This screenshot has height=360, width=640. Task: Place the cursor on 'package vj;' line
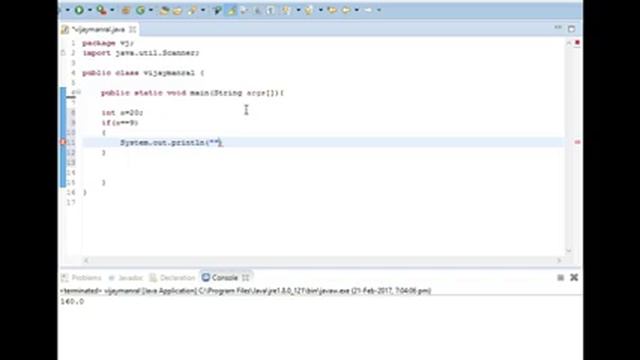click(x=108, y=43)
